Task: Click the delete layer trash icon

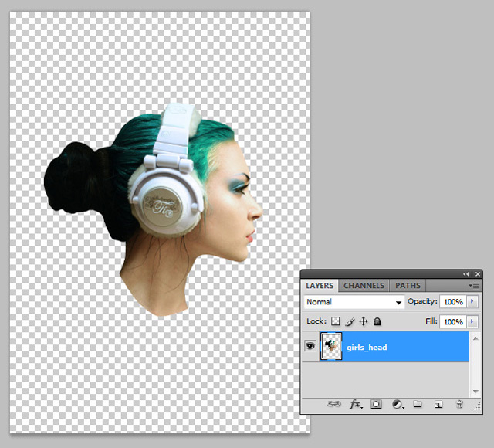Action: tap(458, 404)
